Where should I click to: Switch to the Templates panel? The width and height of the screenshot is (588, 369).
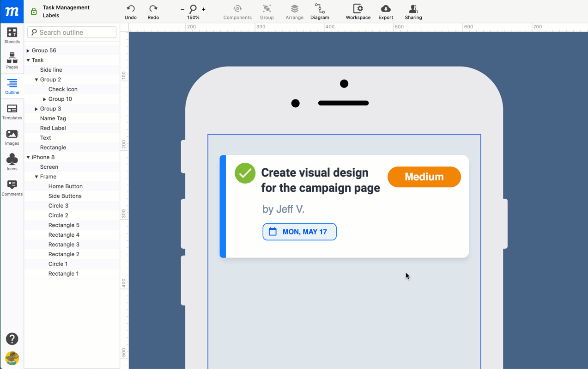[x=12, y=111]
